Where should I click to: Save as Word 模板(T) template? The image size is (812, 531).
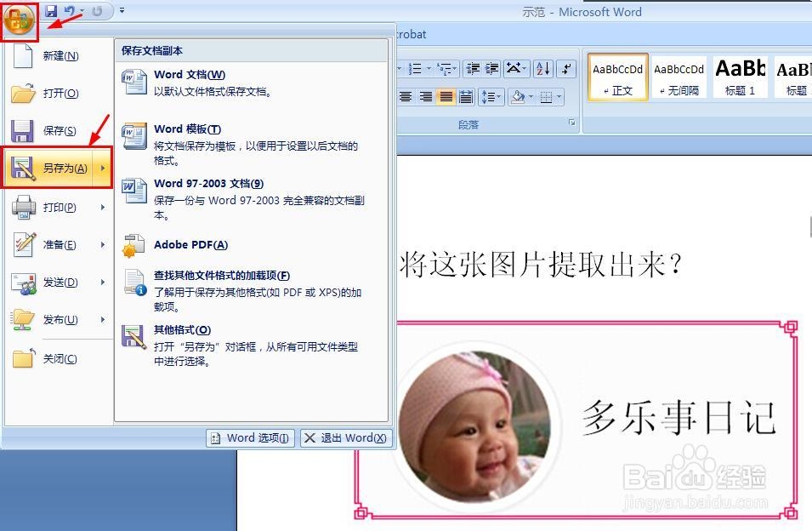pos(252,144)
